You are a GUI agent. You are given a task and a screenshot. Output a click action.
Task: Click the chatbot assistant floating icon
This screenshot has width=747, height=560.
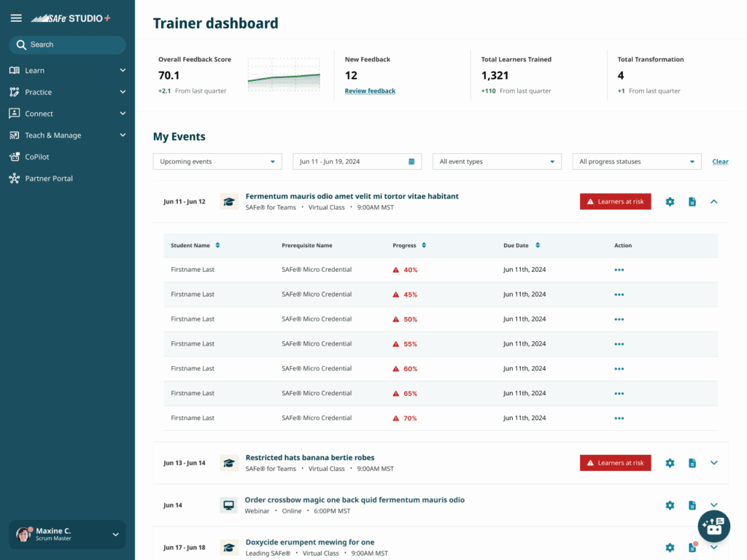pyautogui.click(x=713, y=525)
